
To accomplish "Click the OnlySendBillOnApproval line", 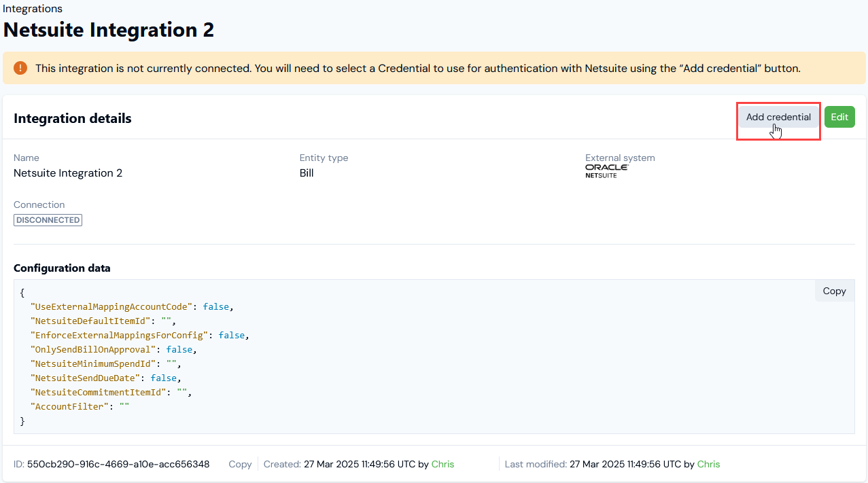I will 114,349.
